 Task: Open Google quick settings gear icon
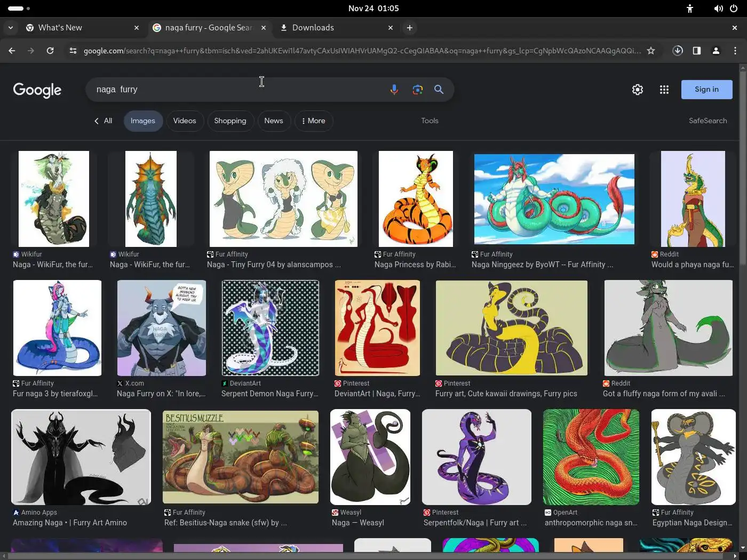[x=638, y=90]
